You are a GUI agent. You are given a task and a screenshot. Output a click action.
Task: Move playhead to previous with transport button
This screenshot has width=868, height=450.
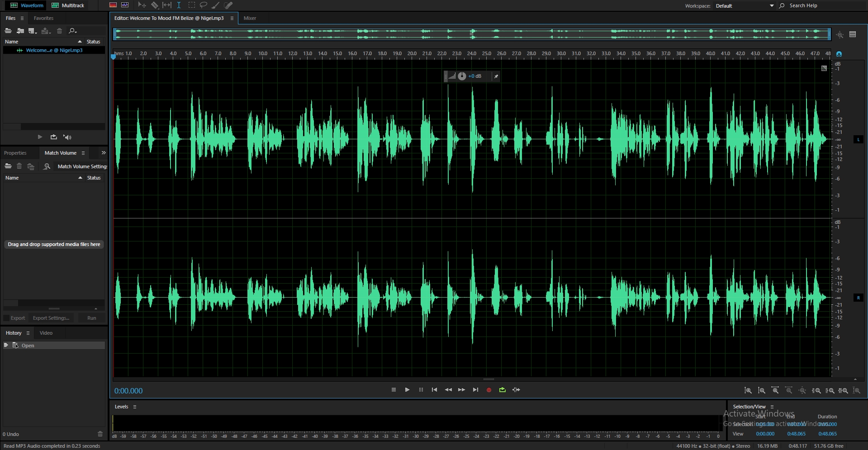pos(434,389)
